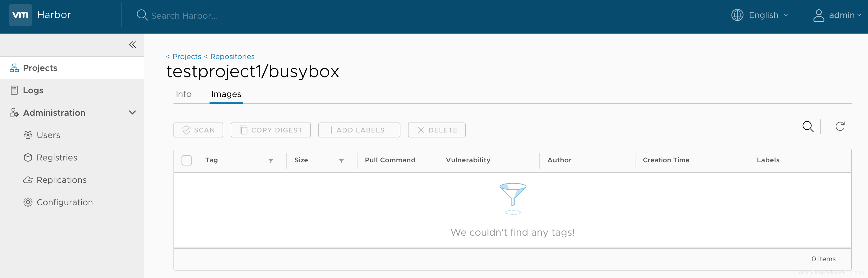Go back via Repositories breadcrumb link
This screenshot has width=868, height=278.
pos(233,57)
